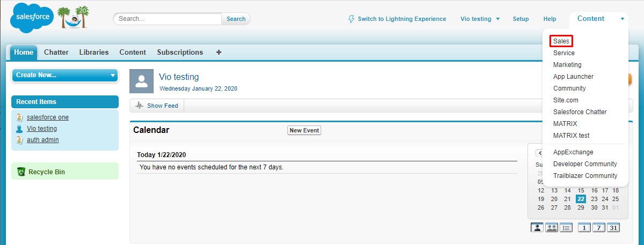Go to the Home tab

(x=24, y=53)
